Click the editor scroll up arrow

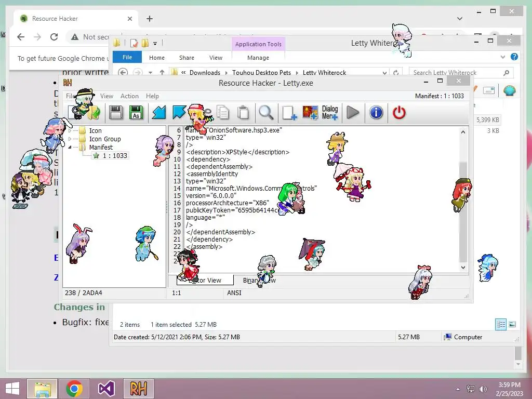pyautogui.click(x=463, y=132)
